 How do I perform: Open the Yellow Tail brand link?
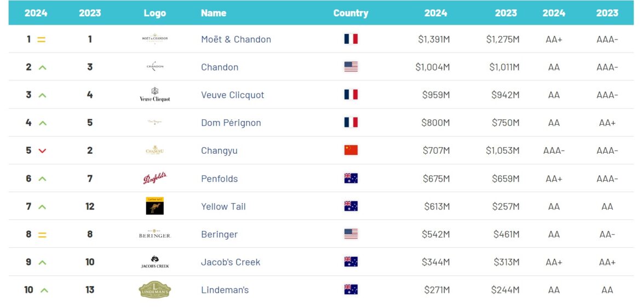pos(223,206)
